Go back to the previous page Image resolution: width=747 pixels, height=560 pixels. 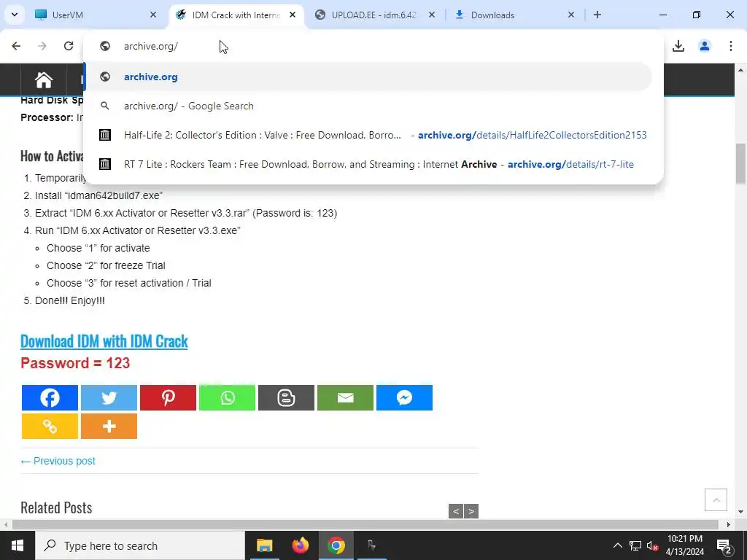16,46
